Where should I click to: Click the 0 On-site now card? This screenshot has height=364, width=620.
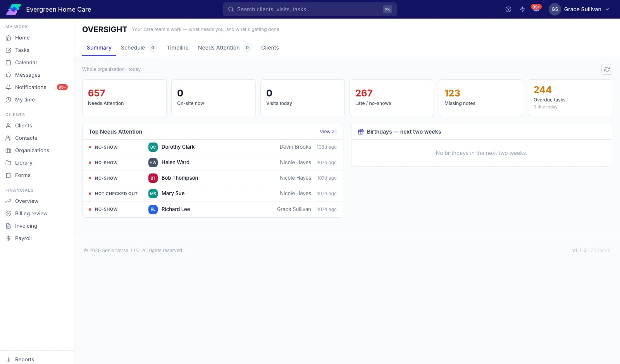point(214,98)
